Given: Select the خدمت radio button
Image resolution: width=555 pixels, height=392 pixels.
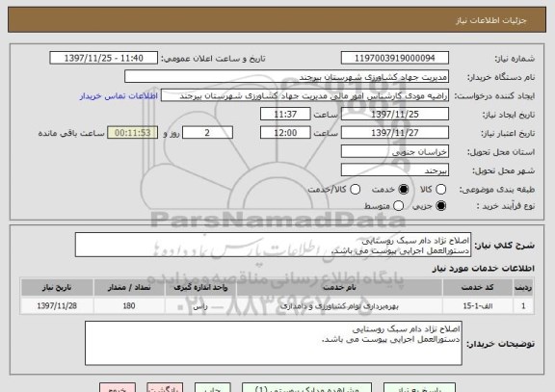Looking at the screenshot, I should click(x=404, y=190).
